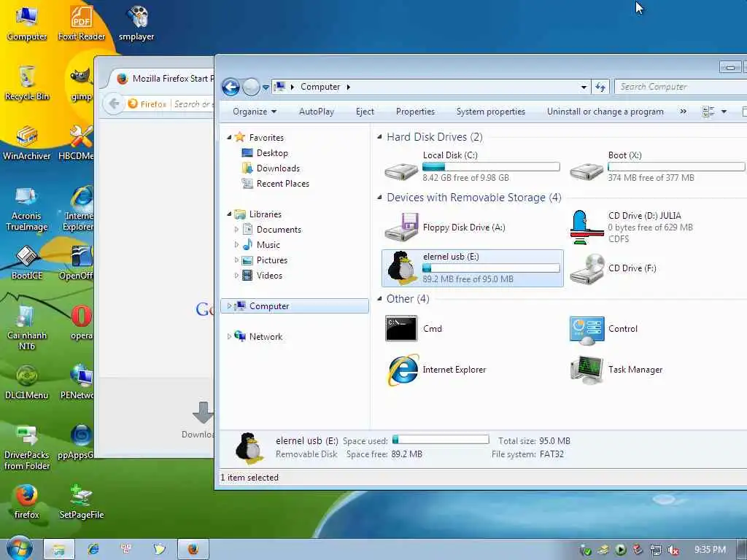Open the address bar history dropdown

point(584,87)
